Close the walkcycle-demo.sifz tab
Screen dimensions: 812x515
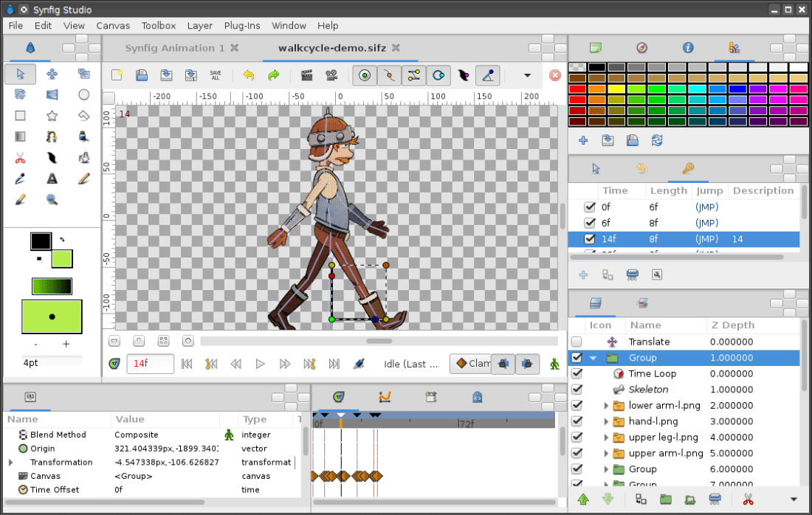pos(396,48)
